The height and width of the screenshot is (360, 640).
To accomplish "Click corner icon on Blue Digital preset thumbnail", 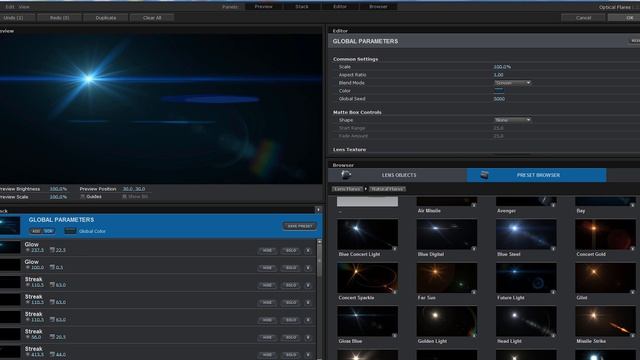I will tap(473, 249).
